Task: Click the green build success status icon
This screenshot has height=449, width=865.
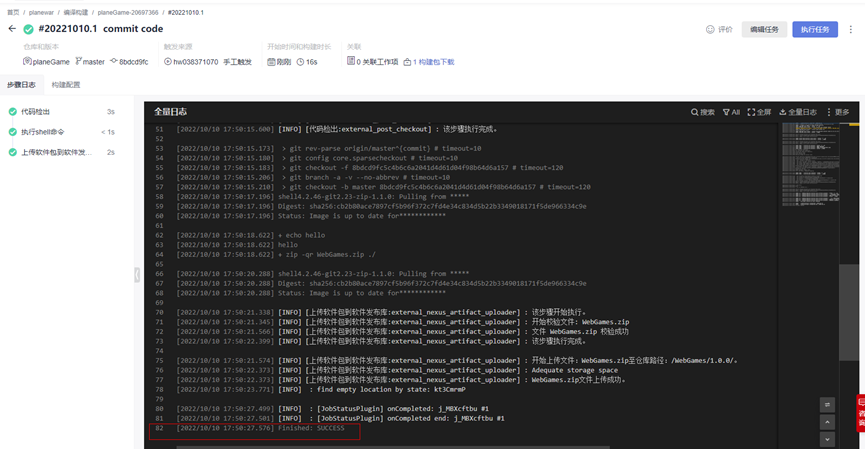Action: pyautogui.click(x=28, y=29)
